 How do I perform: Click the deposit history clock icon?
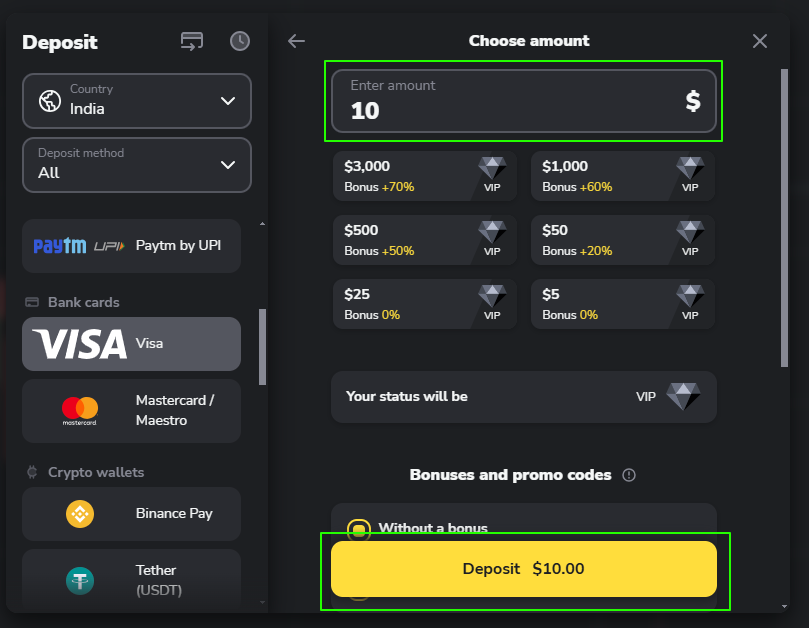[x=240, y=41]
